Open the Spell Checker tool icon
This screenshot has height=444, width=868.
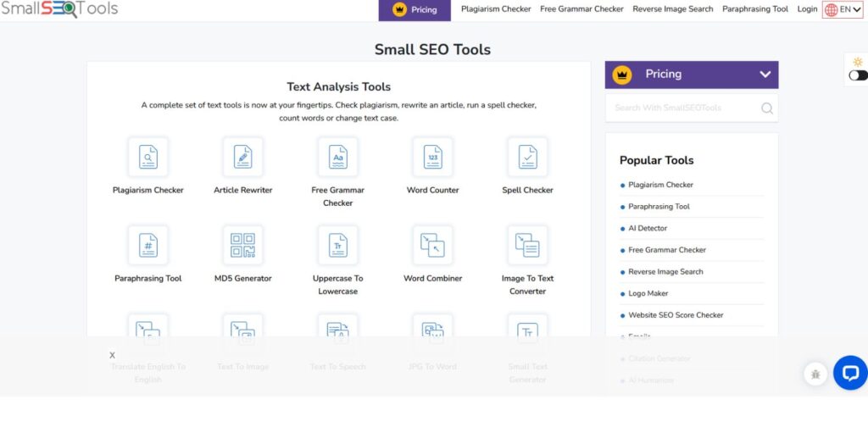pyautogui.click(x=527, y=158)
